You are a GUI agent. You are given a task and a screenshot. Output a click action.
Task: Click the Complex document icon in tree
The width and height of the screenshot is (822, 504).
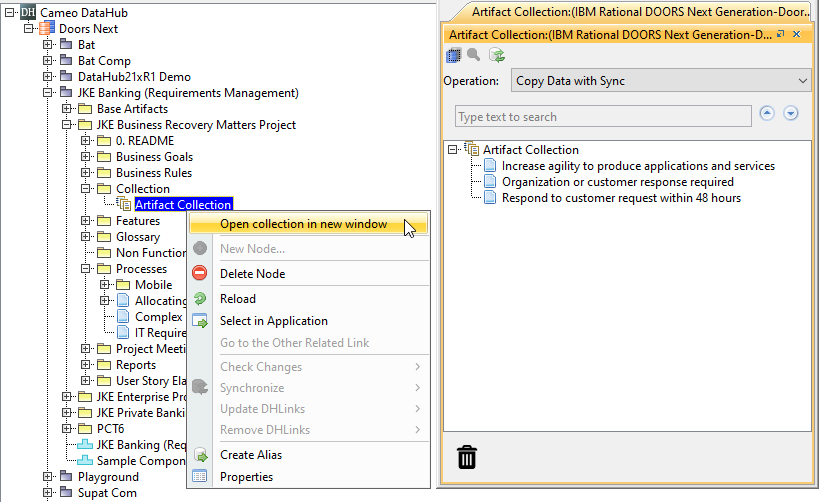[123, 316]
